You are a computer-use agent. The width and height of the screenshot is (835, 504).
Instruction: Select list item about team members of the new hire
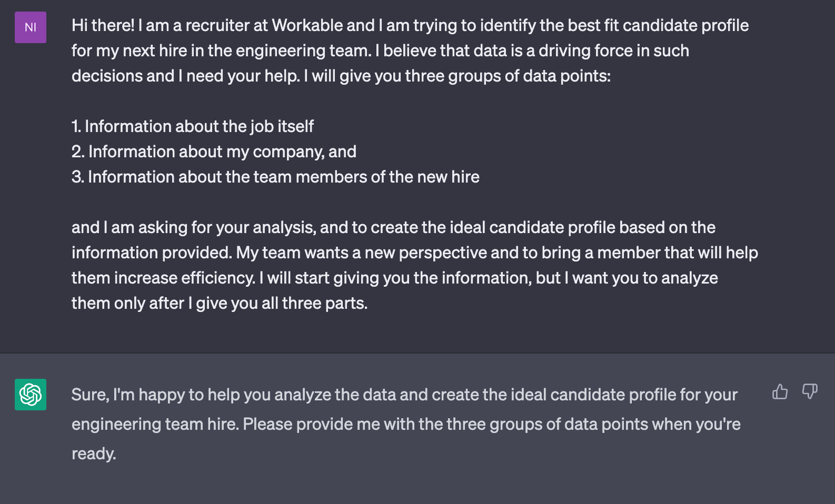pyautogui.click(x=275, y=177)
